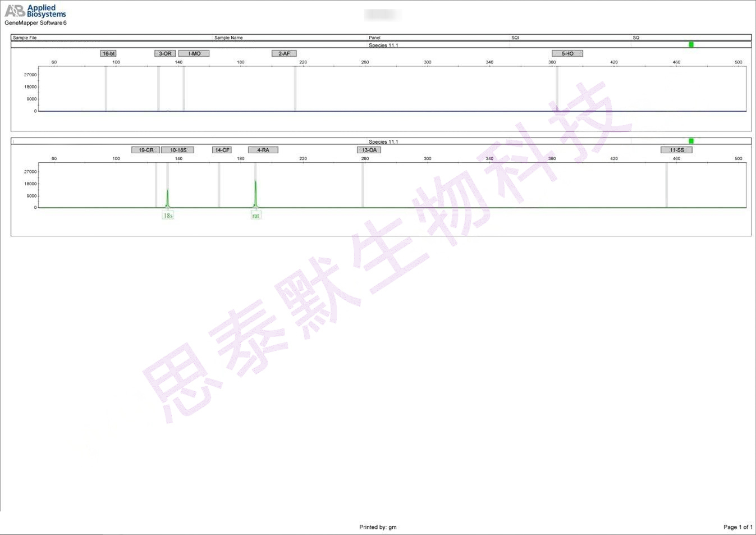Click the 500 size tick in the 5-IO plot
This screenshot has height=535, width=756.
(738, 62)
